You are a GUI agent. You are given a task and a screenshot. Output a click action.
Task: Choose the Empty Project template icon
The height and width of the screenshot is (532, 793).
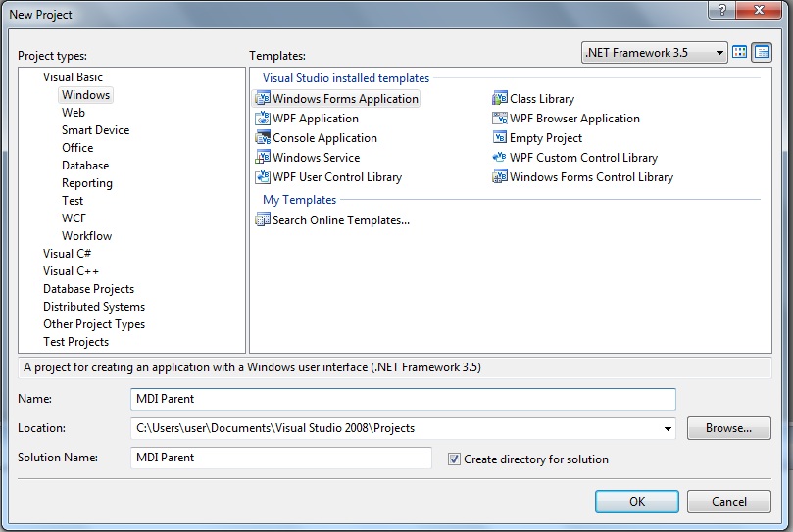point(500,138)
